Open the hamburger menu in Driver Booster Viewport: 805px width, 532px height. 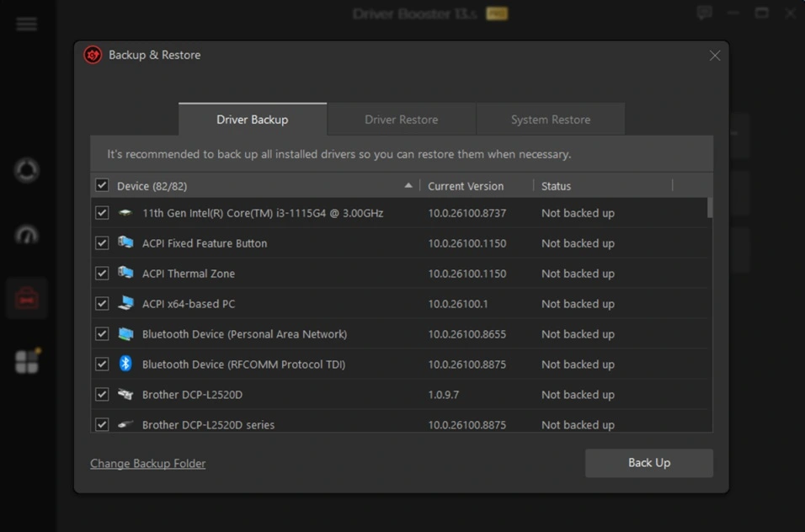(26, 24)
